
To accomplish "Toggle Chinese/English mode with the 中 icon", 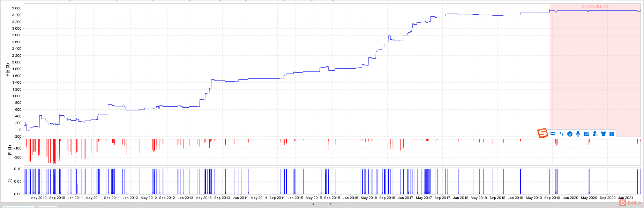I will [x=553, y=134].
